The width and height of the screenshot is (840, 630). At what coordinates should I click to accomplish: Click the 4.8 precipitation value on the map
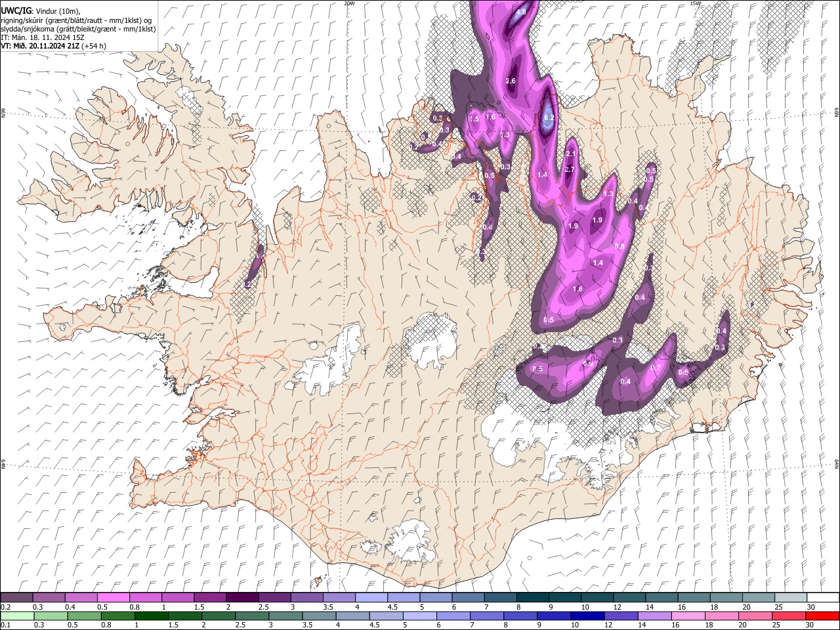tap(521, 12)
